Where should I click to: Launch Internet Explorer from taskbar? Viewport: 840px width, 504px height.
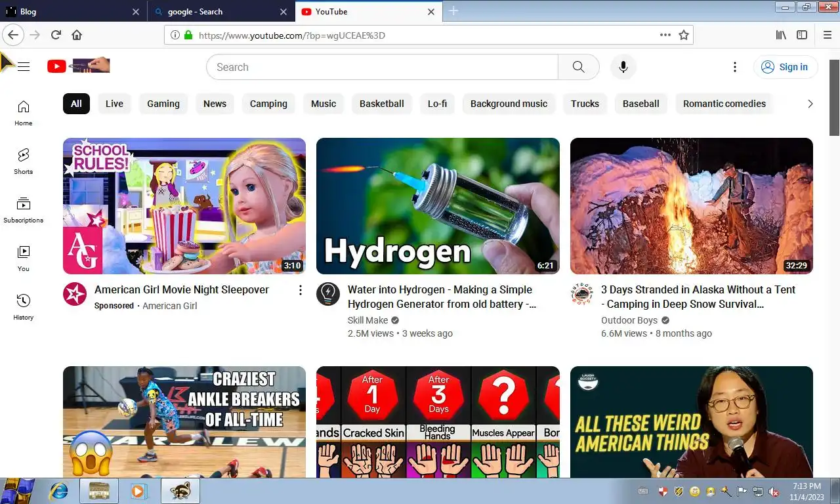click(x=59, y=491)
